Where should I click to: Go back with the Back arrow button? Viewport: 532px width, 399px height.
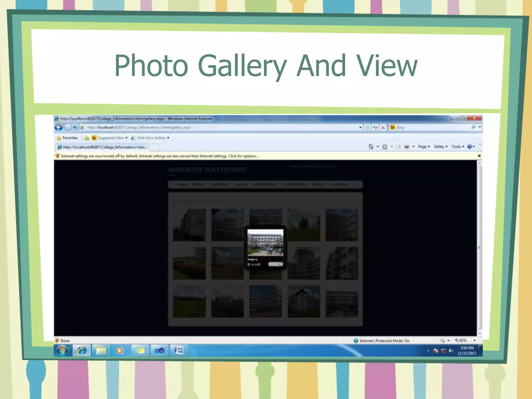point(59,128)
